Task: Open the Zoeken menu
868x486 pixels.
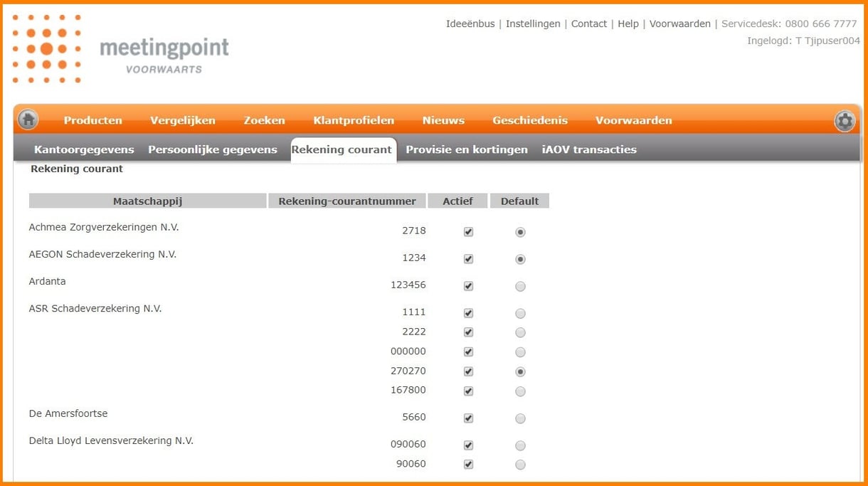Action: (x=265, y=120)
